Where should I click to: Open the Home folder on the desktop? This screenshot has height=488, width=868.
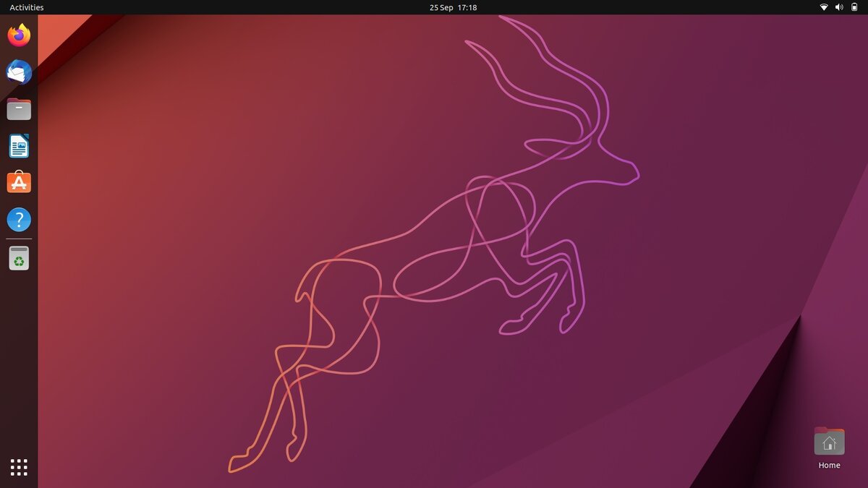[829, 440]
